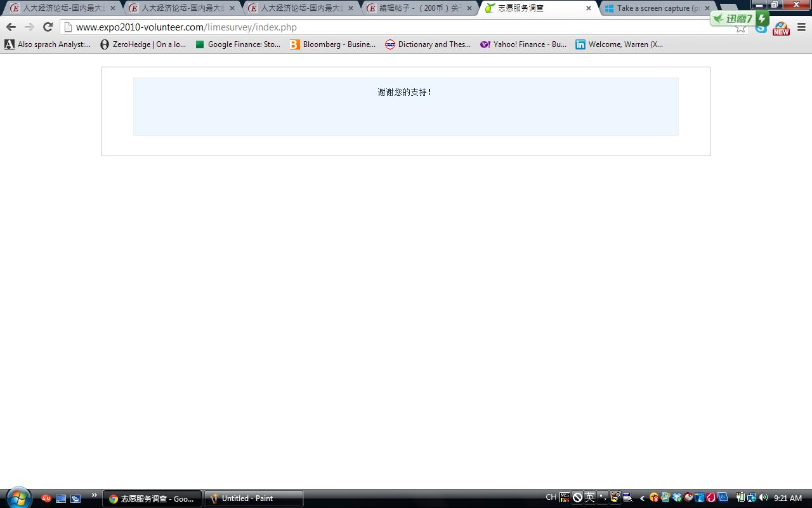Click the Dropbox tray icon

point(677,497)
